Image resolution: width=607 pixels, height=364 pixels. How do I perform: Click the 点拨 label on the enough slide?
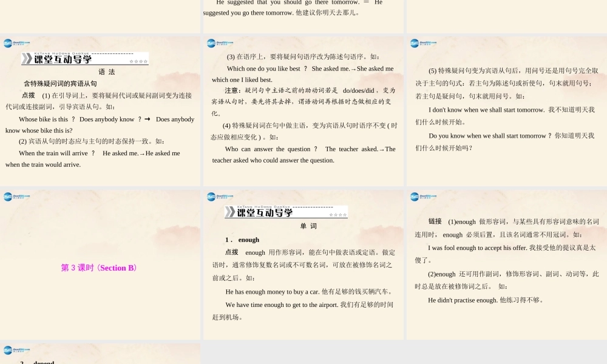(231, 252)
